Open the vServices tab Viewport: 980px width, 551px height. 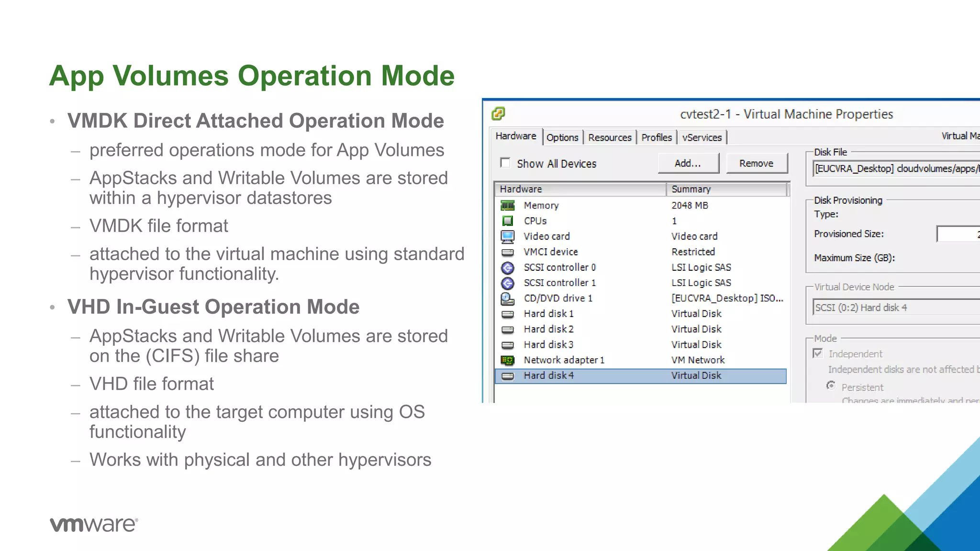pos(702,138)
